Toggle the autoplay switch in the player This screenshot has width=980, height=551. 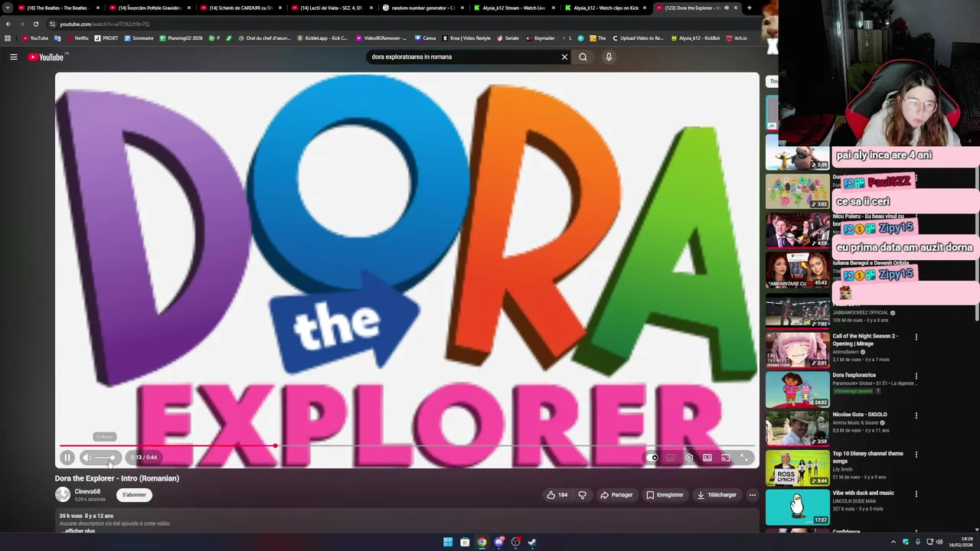point(653,458)
